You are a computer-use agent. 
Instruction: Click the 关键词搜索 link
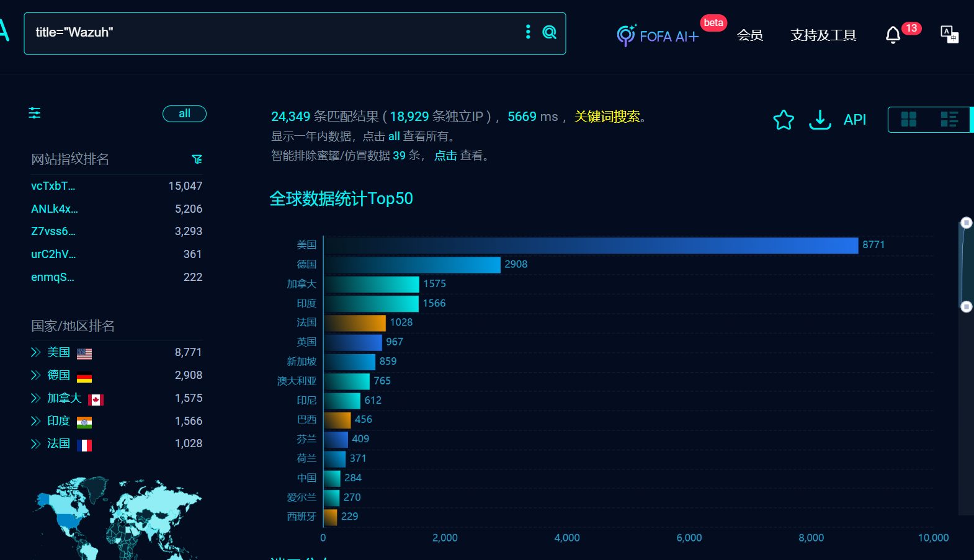[607, 117]
